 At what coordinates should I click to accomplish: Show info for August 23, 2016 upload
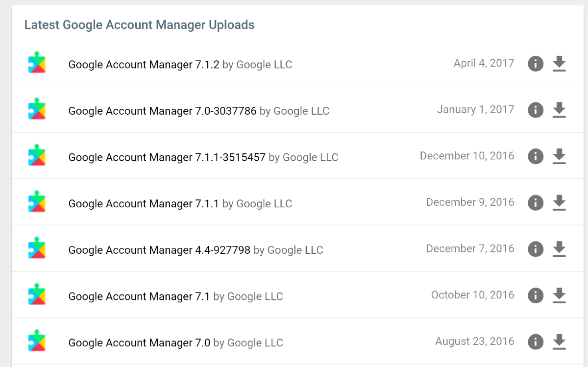[x=536, y=342]
